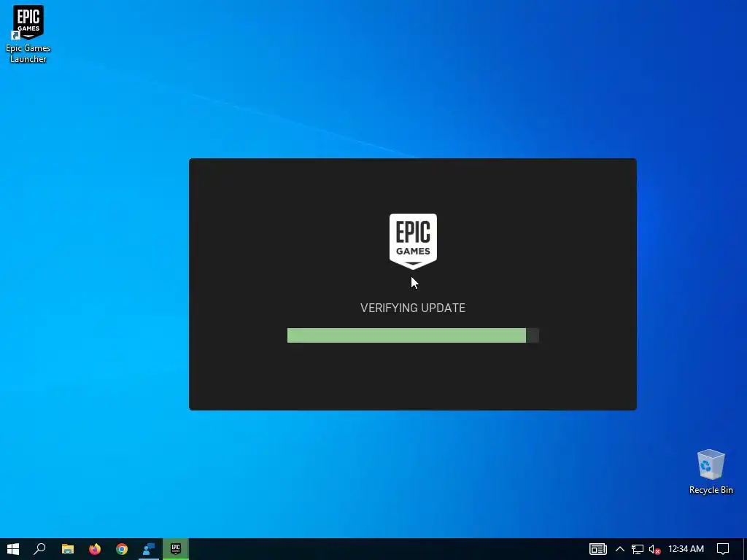Open the Recycle Bin desktop icon
Image resolution: width=747 pixels, height=560 pixels.
pos(711,472)
